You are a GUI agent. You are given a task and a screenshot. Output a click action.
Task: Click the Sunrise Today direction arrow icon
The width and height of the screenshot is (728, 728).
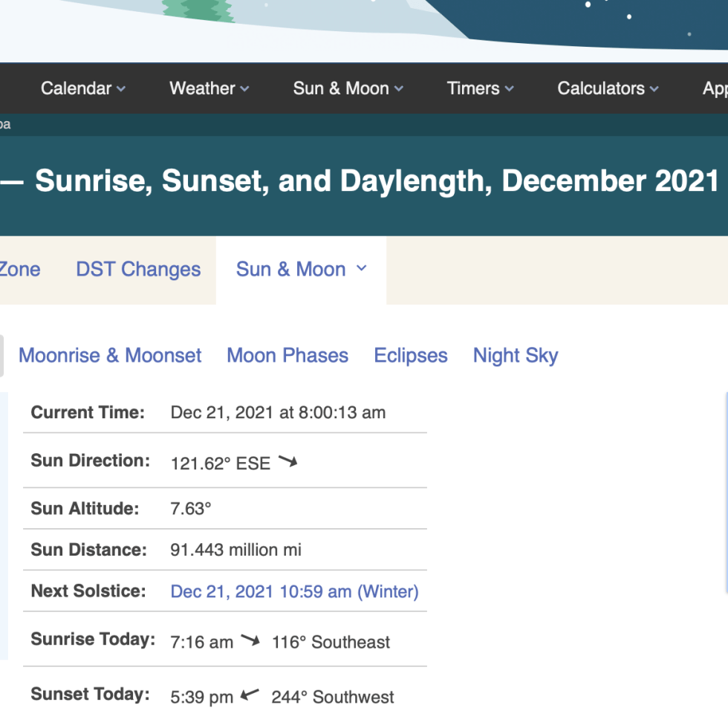coord(250,640)
